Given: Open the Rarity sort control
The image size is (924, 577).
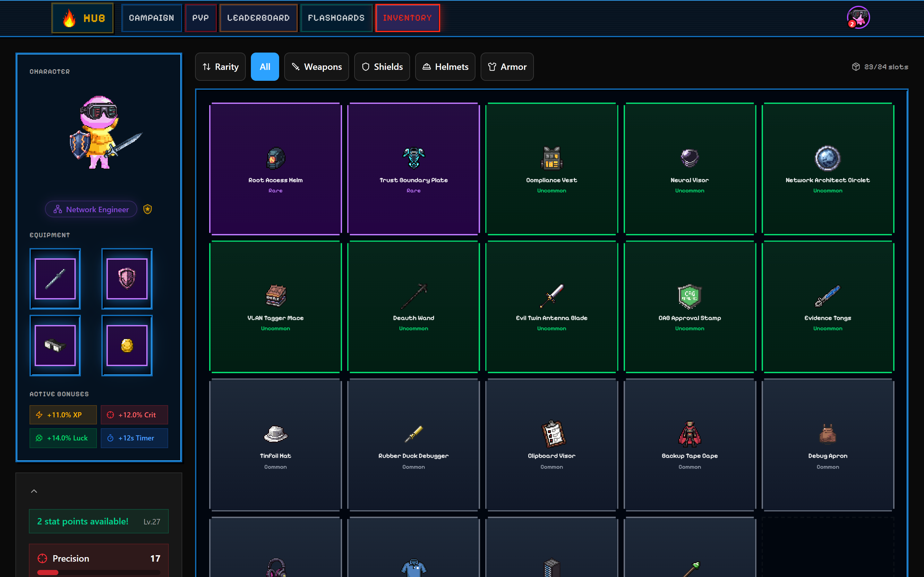Looking at the screenshot, I should 220,66.
